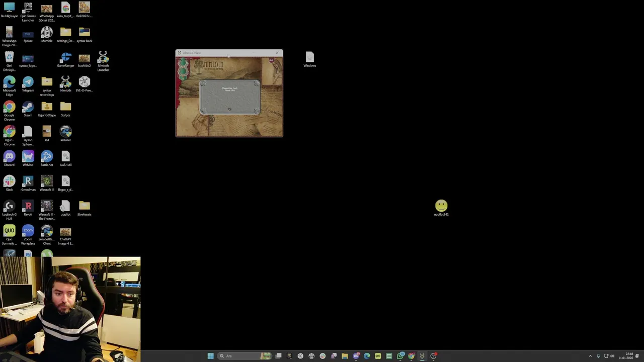Open WhatsApp from the taskbar

(x=400, y=356)
